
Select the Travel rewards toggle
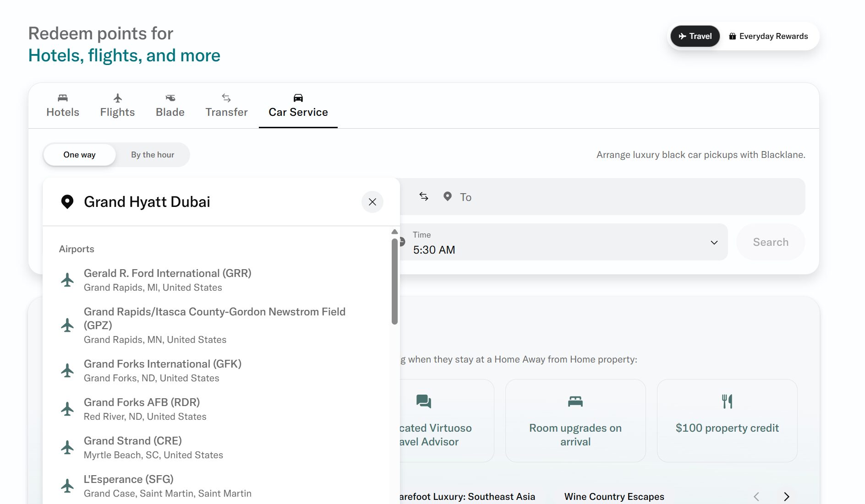pos(695,36)
